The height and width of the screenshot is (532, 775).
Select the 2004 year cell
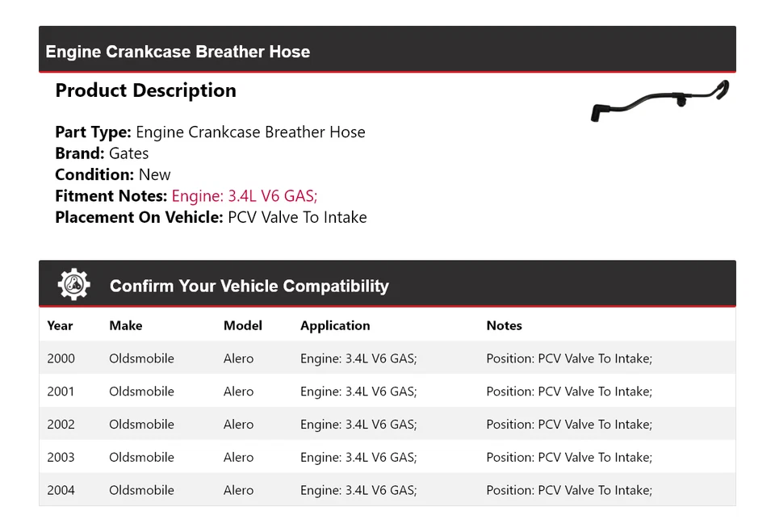click(x=61, y=490)
